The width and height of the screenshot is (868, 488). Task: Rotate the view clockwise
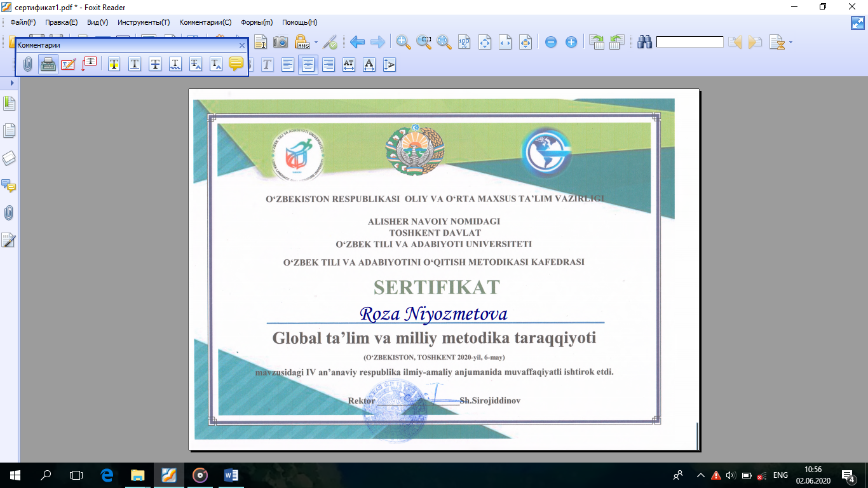tap(597, 43)
